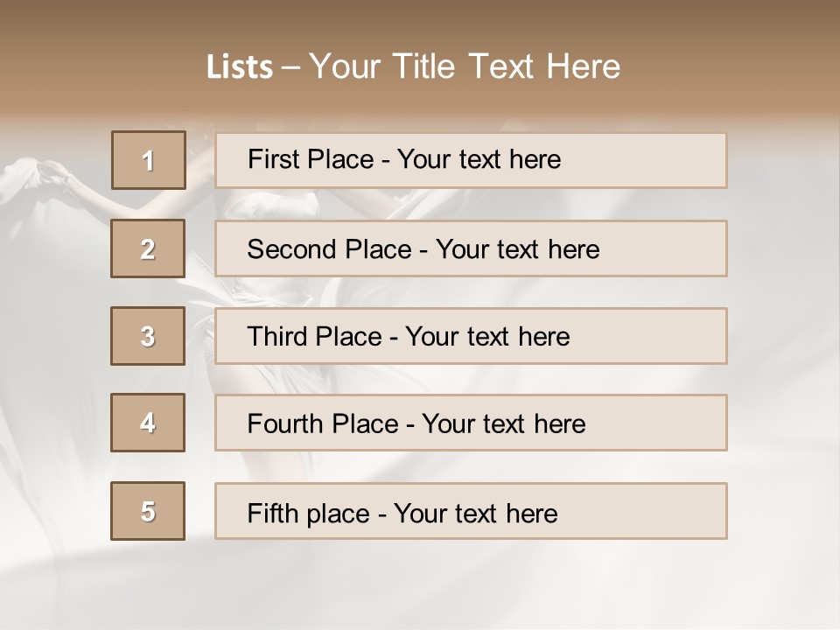This screenshot has height=630, width=840.
Task: Click the number 3 box
Action: coord(148,336)
